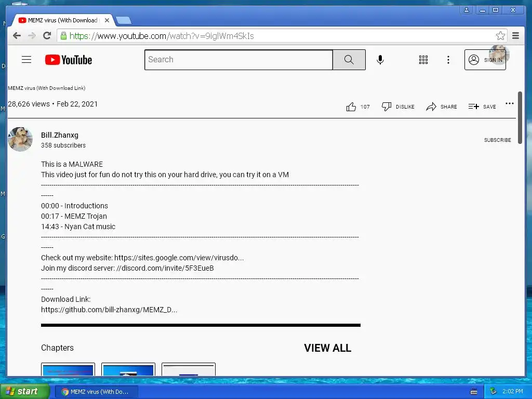Click the SIGN IN button

pos(485,60)
